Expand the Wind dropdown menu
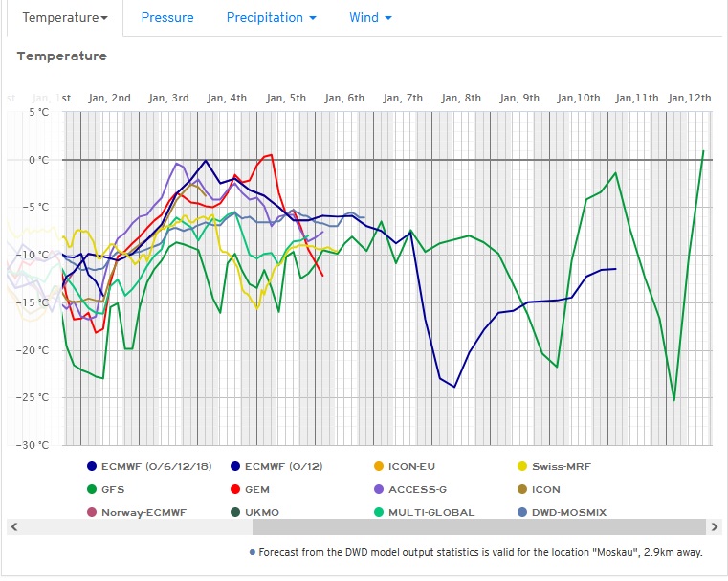 (370, 17)
